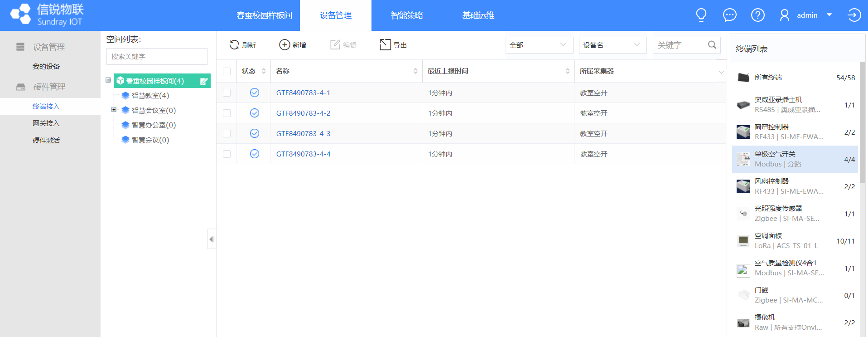This screenshot has width=868, height=337.
Task: Open 终端接入 in sidebar
Action: [x=46, y=106]
